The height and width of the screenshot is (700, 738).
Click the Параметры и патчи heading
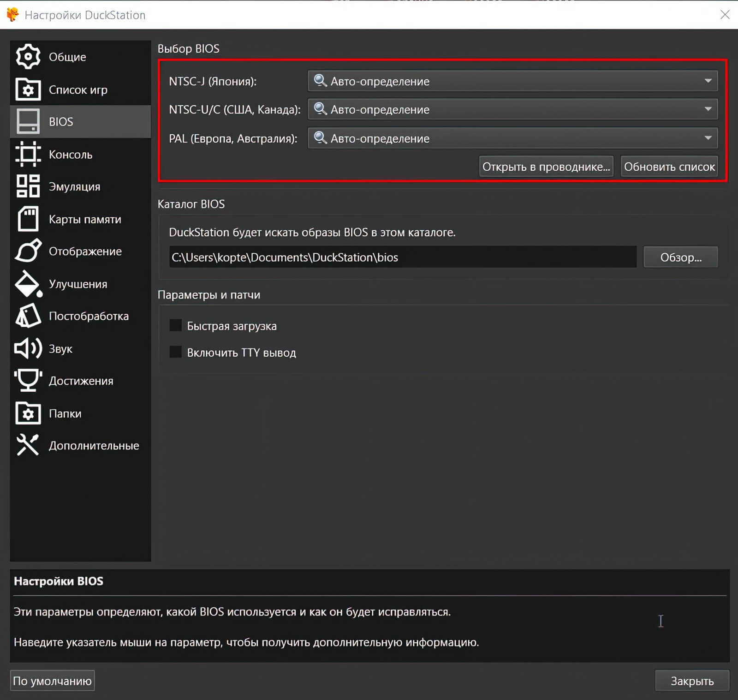[209, 295]
